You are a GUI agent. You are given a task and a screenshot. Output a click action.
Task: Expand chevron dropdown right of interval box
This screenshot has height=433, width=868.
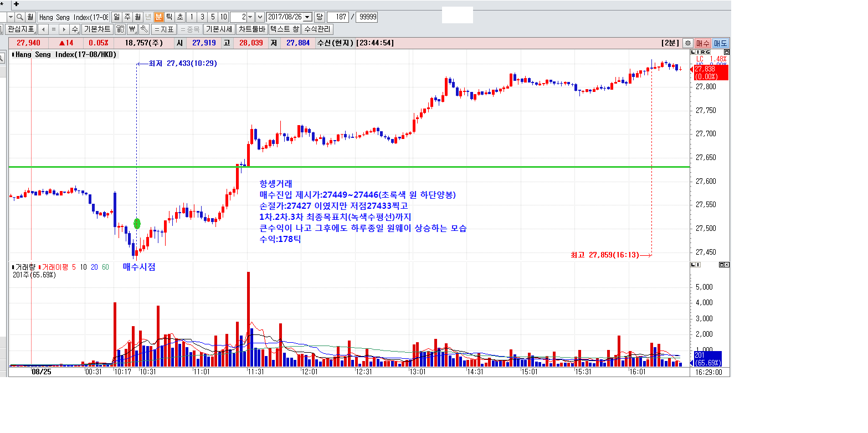coord(260,17)
